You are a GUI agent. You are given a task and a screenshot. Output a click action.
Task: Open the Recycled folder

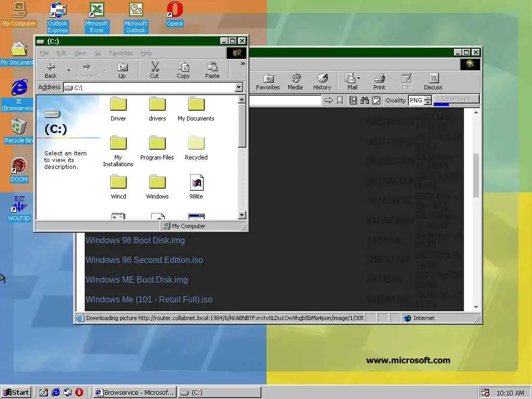(x=196, y=148)
